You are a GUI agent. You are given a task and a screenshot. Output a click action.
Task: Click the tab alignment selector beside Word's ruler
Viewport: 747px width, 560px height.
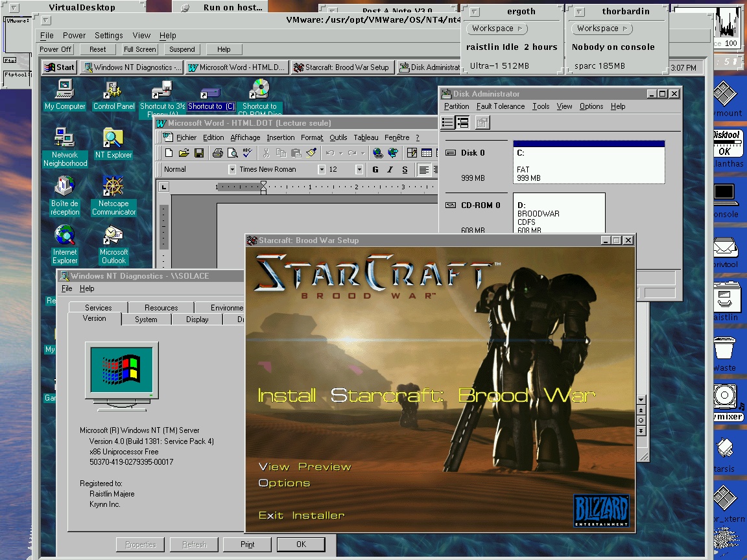tap(163, 187)
